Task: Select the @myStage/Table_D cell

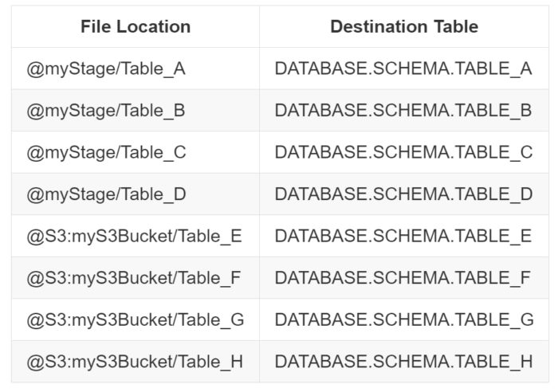Action: pyautogui.click(x=136, y=194)
